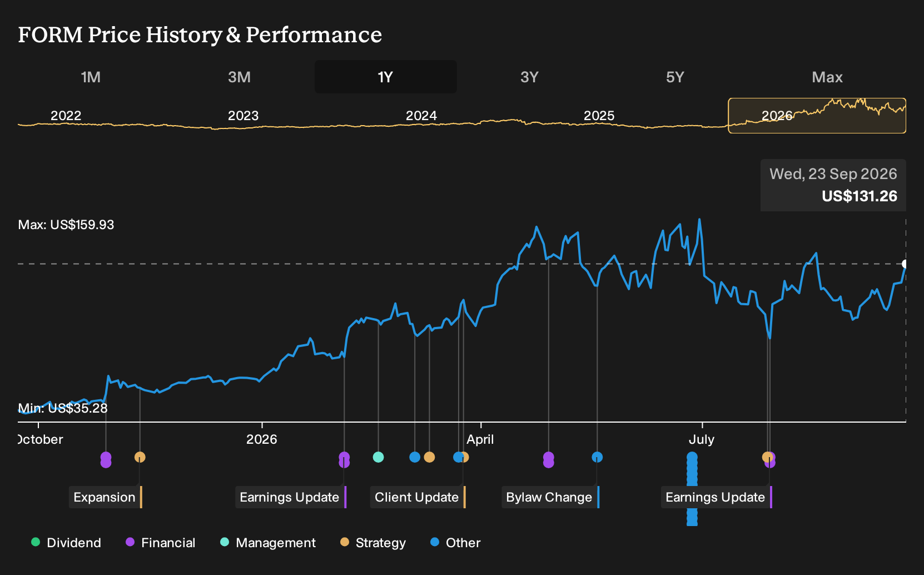
Task: Open the Expansion event label
Action: pos(105,497)
